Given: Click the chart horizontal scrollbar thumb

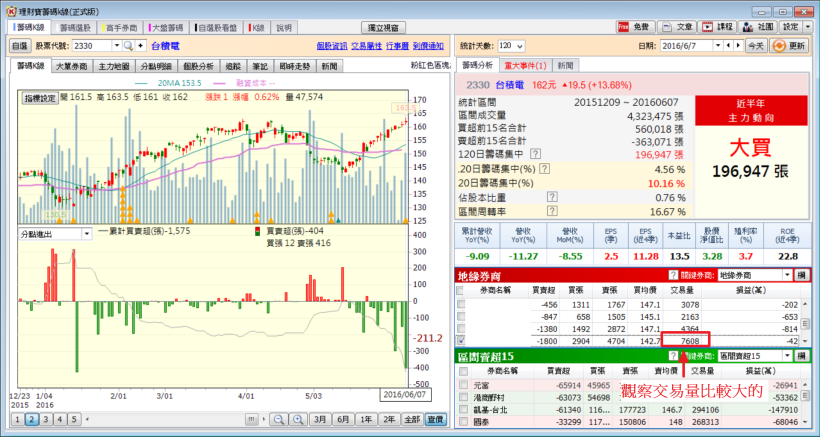Looking at the screenshot, I should coord(252,419).
